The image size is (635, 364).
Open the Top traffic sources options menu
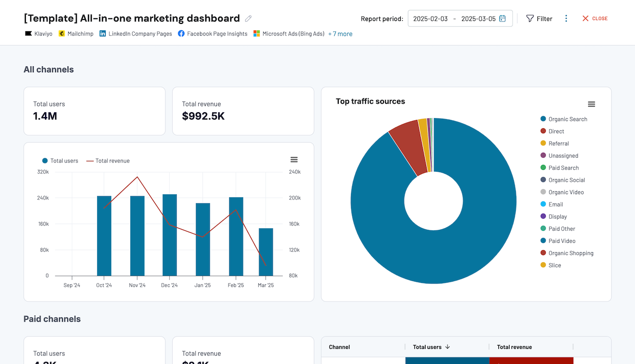point(591,104)
